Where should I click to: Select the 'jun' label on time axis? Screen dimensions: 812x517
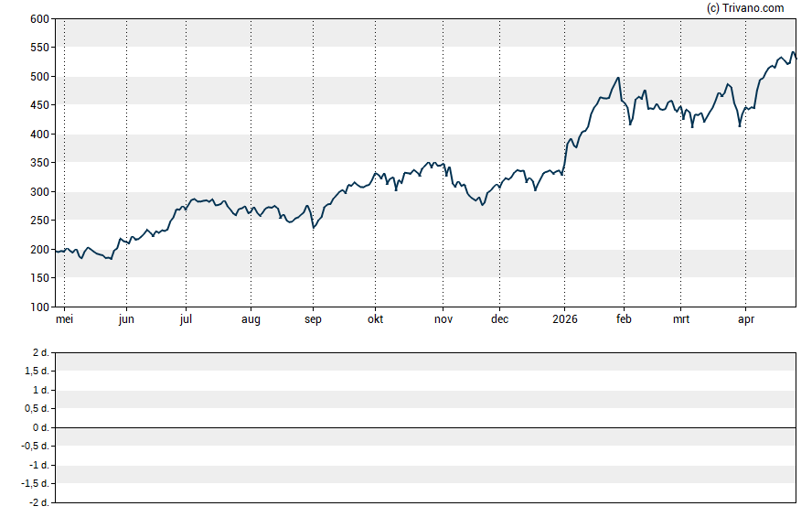pyautogui.click(x=126, y=319)
